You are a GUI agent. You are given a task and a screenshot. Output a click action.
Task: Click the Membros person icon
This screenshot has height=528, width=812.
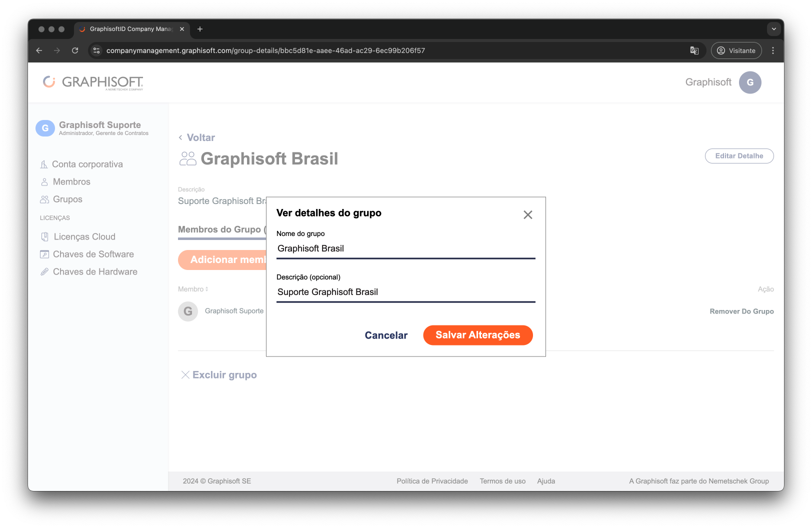(44, 182)
